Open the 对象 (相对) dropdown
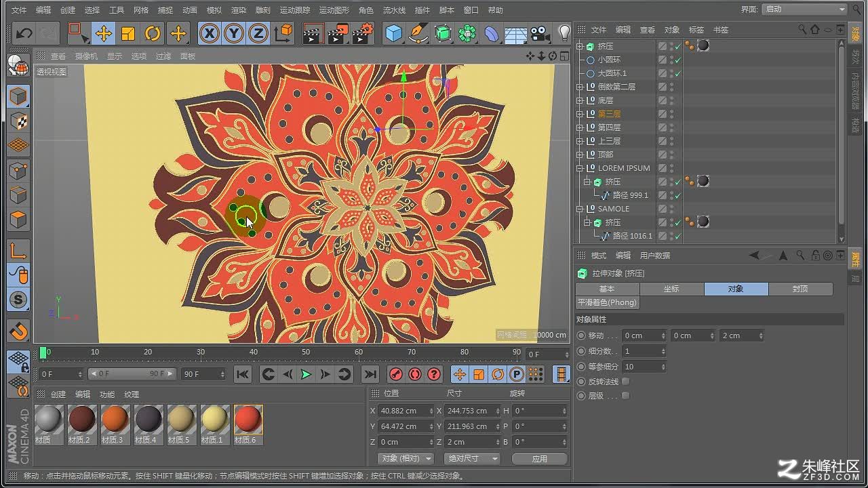The width and height of the screenshot is (868, 488). coord(406,459)
